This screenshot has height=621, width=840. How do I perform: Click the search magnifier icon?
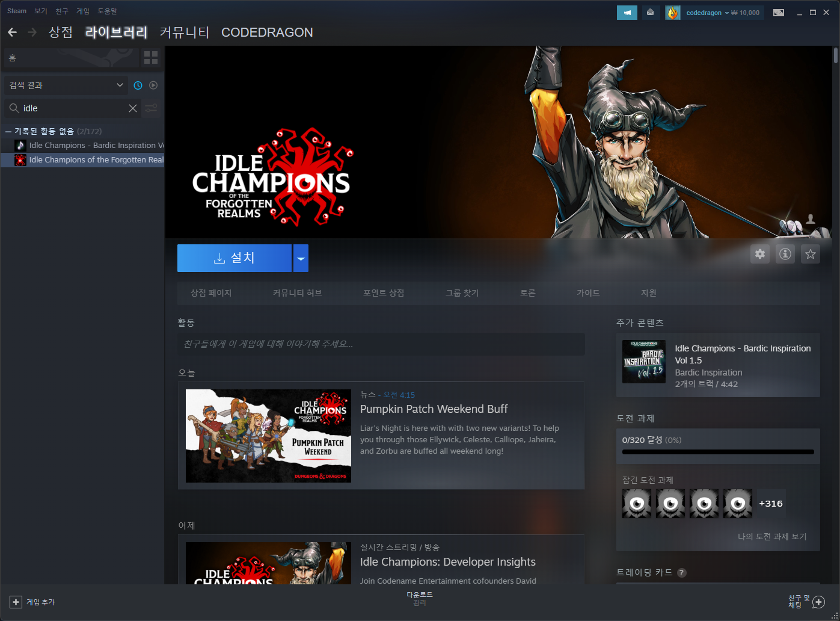pos(14,108)
